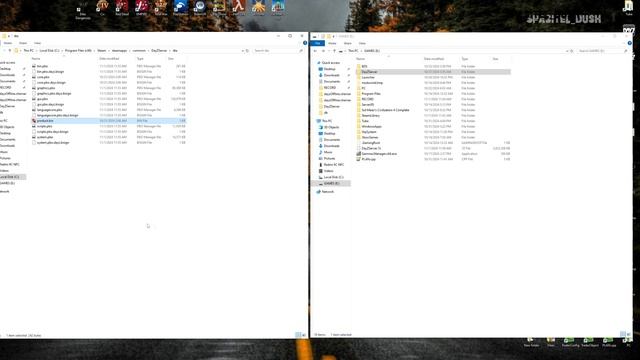Viewport: 640px width, 360px height.
Task: Switch left window to details view
Action: tap(298, 335)
